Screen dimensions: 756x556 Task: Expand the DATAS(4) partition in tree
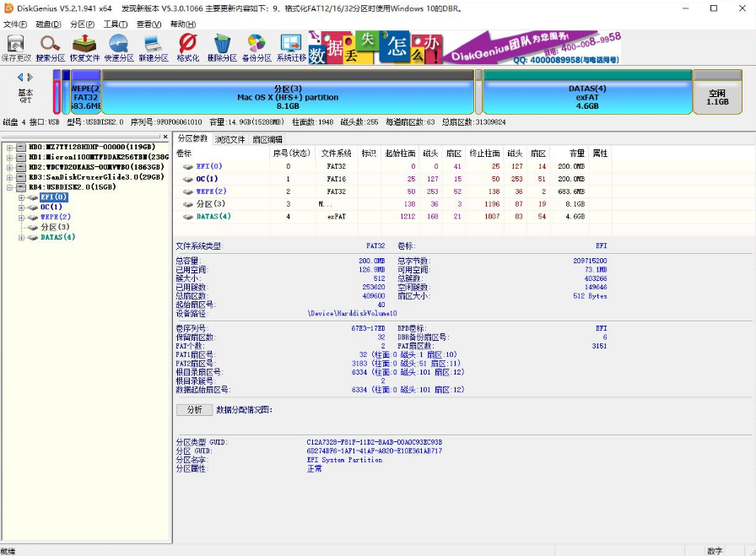(x=21, y=237)
